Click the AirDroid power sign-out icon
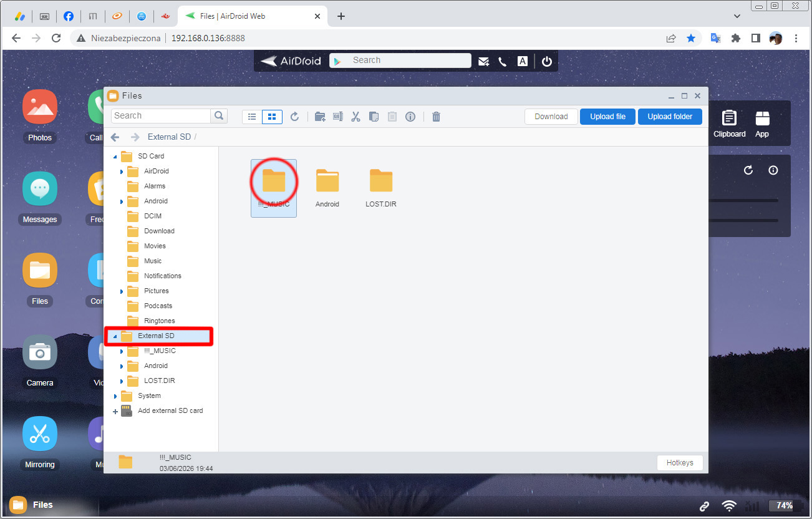 (x=547, y=61)
